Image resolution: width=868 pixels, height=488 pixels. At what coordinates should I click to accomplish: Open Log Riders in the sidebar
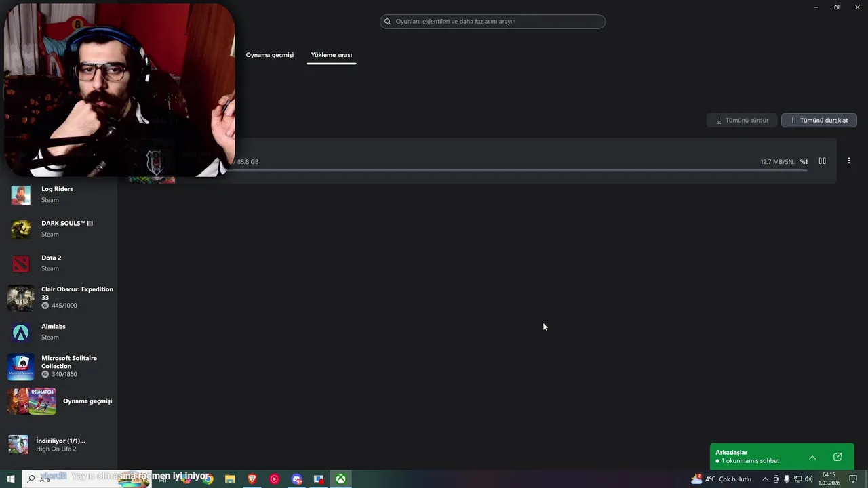click(59, 195)
